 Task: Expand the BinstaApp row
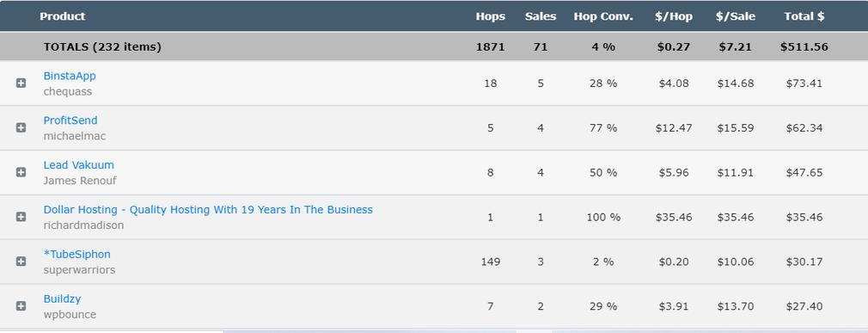[21, 83]
